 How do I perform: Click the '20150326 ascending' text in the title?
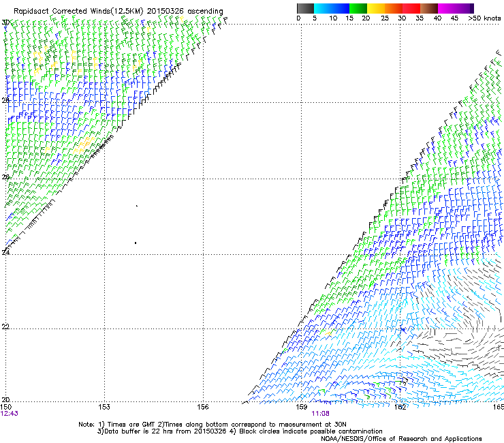185,11
